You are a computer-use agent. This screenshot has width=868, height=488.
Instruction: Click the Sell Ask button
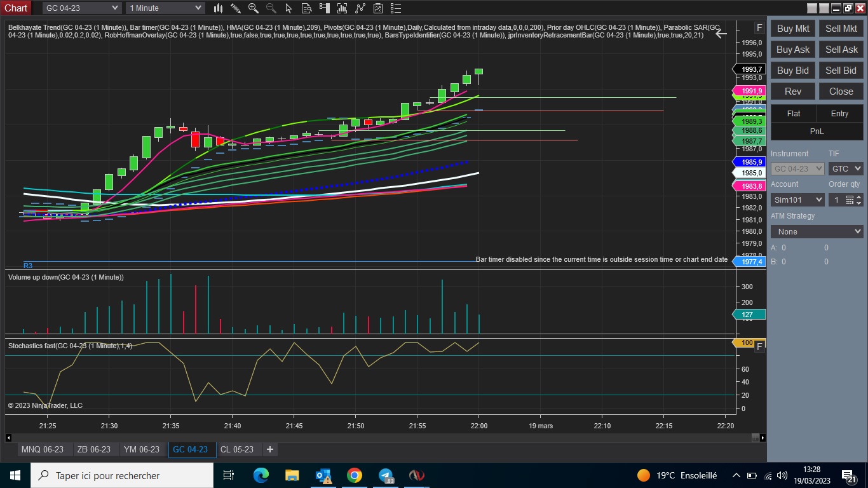pos(841,50)
